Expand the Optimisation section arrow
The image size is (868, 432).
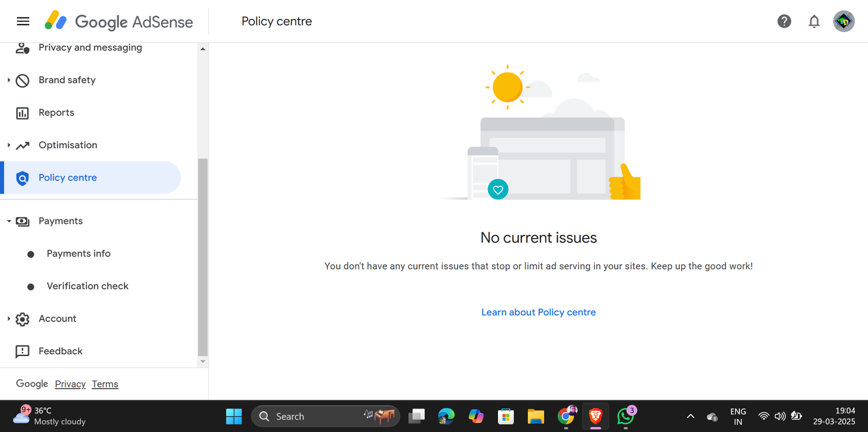(x=9, y=145)
